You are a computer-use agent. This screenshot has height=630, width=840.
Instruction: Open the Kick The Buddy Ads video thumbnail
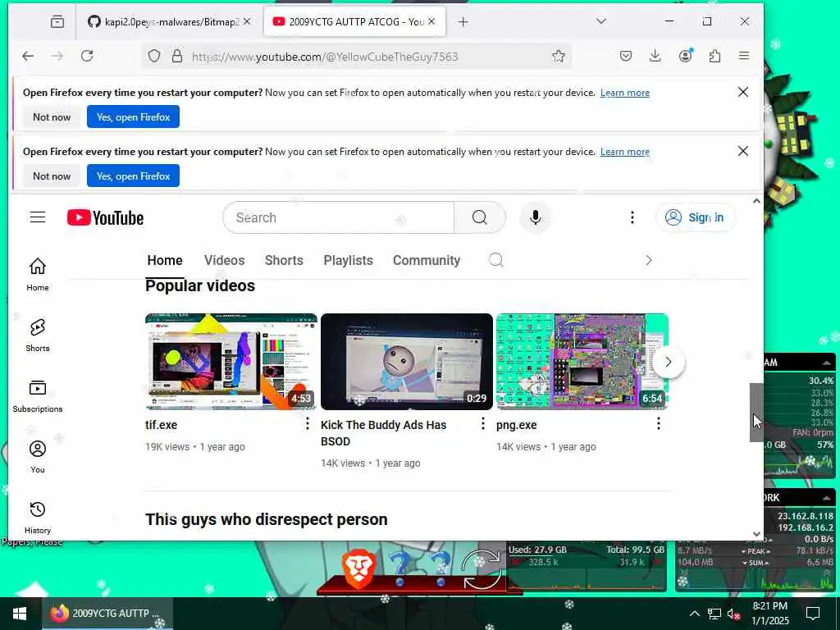[x=407, y=362]
